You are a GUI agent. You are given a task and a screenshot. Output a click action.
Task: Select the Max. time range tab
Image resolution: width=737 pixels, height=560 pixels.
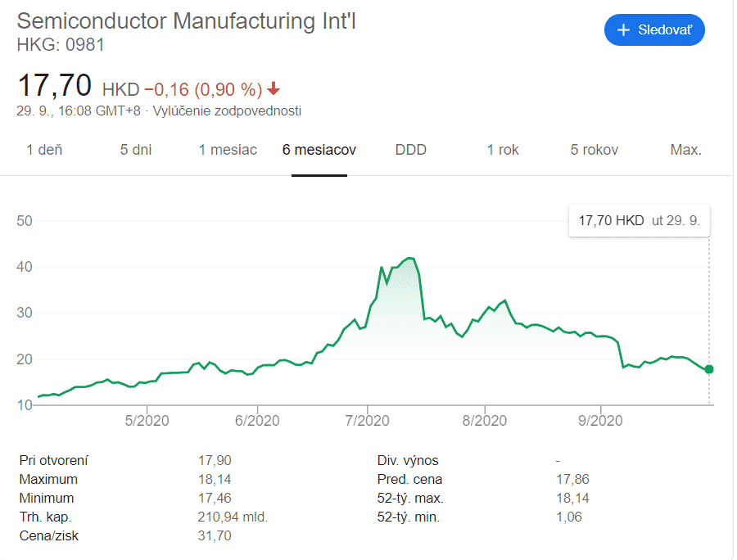coord(685,150)
